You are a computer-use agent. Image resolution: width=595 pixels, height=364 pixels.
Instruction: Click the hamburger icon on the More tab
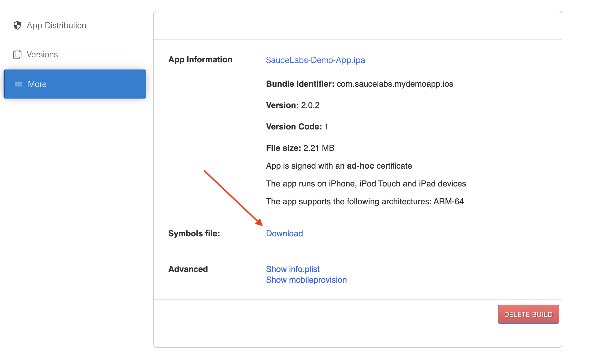[x=18, y=84]
